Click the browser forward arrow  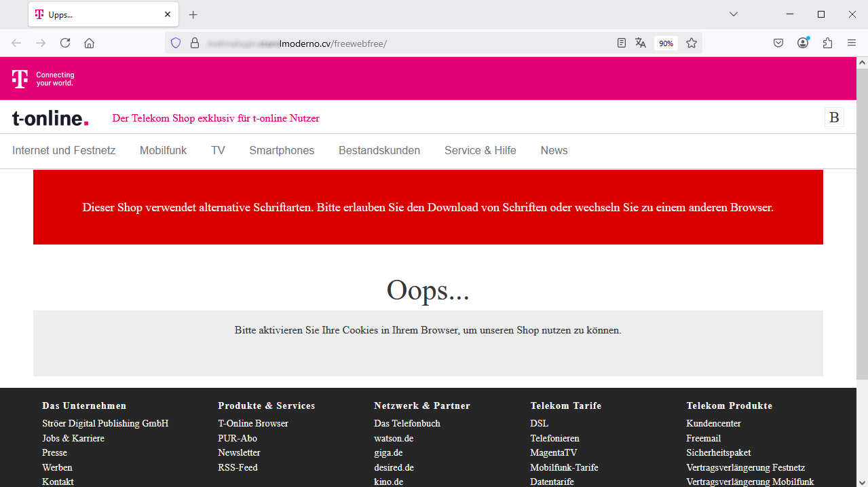pyautogui.click(x=41, y=43)
